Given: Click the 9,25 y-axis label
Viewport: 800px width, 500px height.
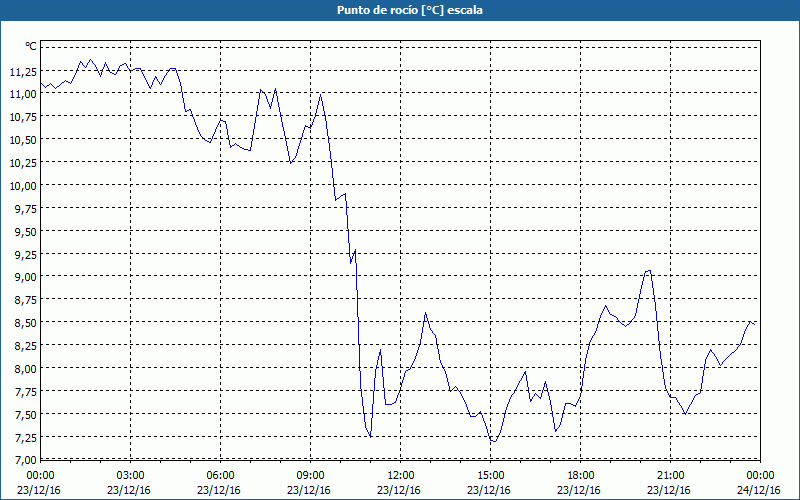Looking at the screenshot, I should tap(26, 255).
